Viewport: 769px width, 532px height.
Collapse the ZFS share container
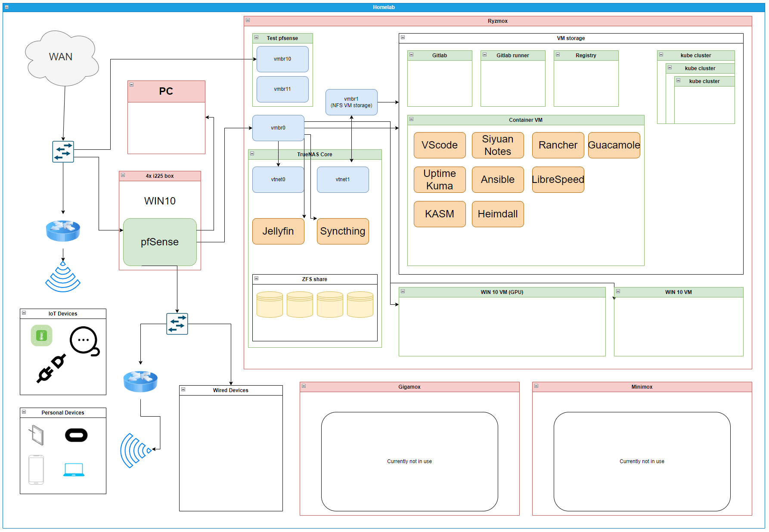click(x=256, y=278)
